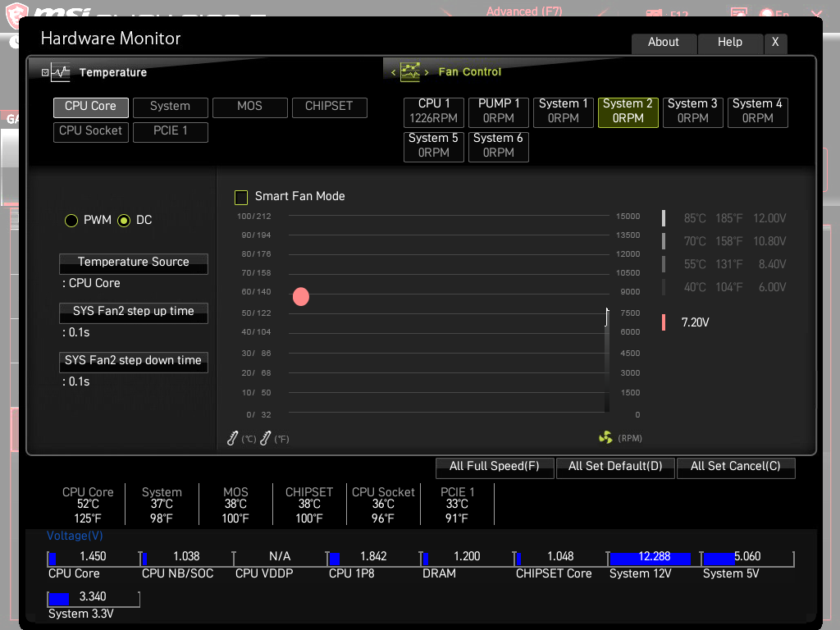
Task: Click the Fahrenheit thermometer icon
Action: click(265, 438)
